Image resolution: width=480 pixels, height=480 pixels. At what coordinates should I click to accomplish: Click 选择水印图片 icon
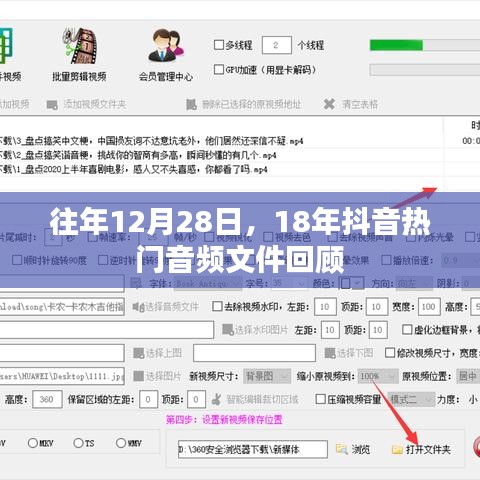(228, 330)
